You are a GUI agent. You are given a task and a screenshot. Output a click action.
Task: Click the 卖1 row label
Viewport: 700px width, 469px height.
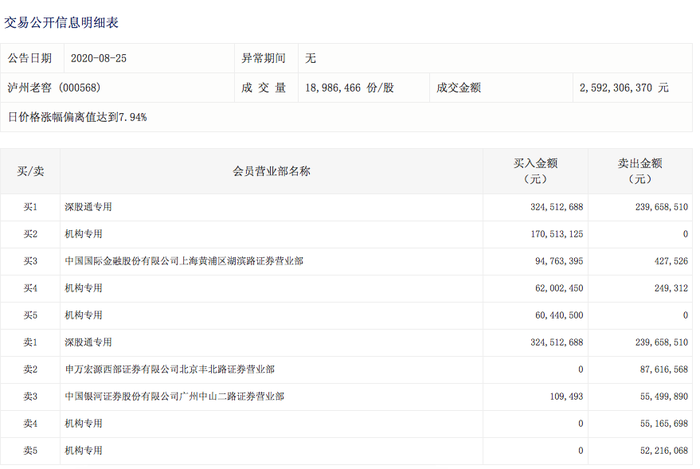(x=30, y=342)
